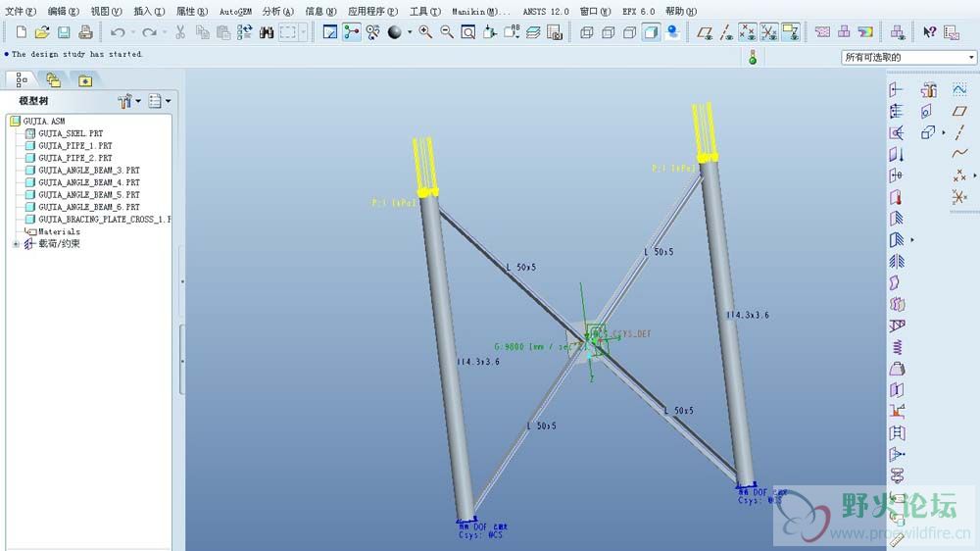980x551 pixels.
Task: Create a new file with the blank-page icon
Action: point(22,32)
